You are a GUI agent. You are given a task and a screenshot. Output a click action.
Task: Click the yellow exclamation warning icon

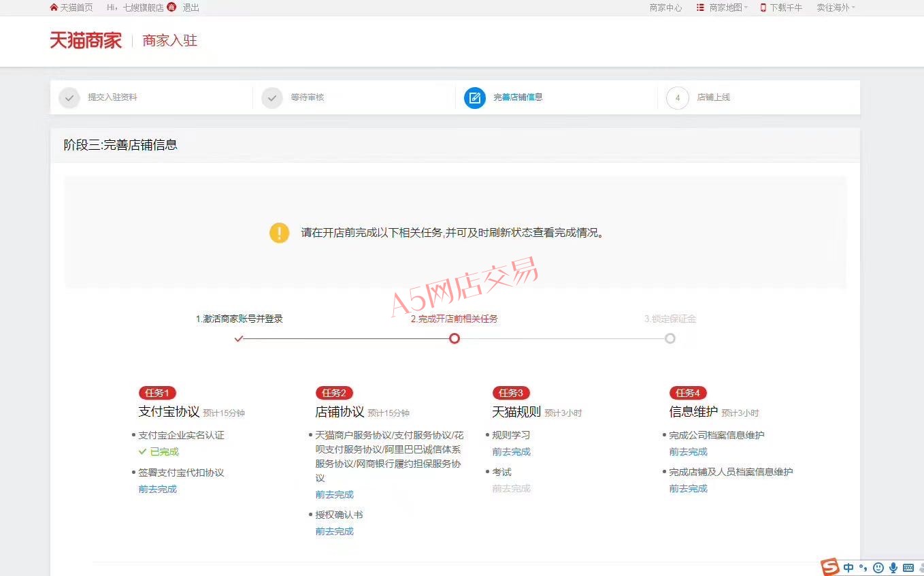tap(279, 233)
